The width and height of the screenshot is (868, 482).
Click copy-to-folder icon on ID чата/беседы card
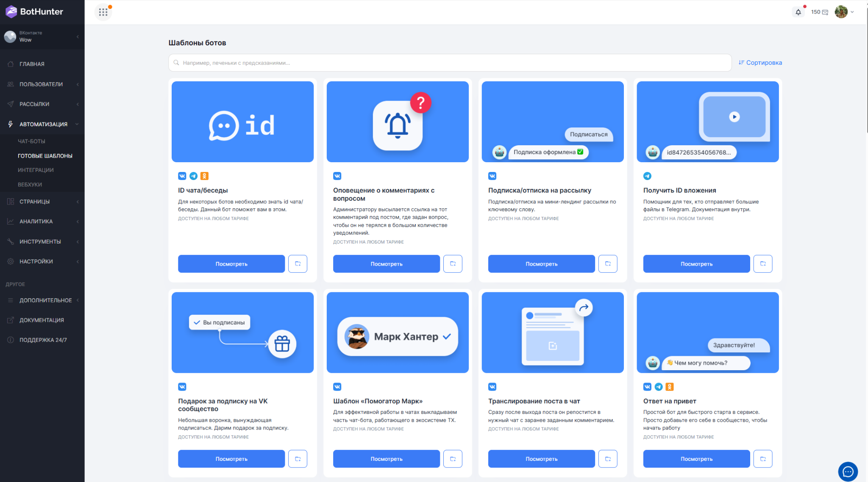tap(298, 263)
